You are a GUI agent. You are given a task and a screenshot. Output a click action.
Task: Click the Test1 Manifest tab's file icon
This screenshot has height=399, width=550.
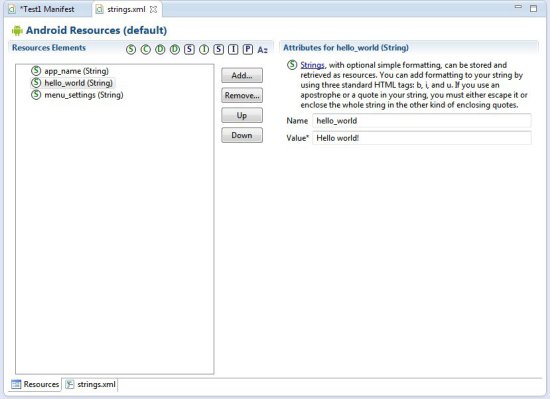[x=12, y=9]
